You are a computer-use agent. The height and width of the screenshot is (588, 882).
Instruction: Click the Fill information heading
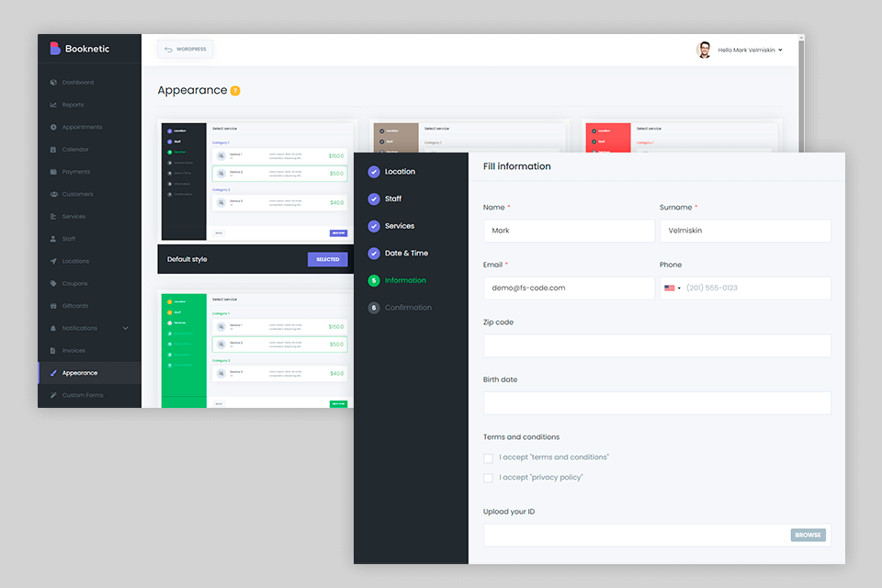point(517,166)
